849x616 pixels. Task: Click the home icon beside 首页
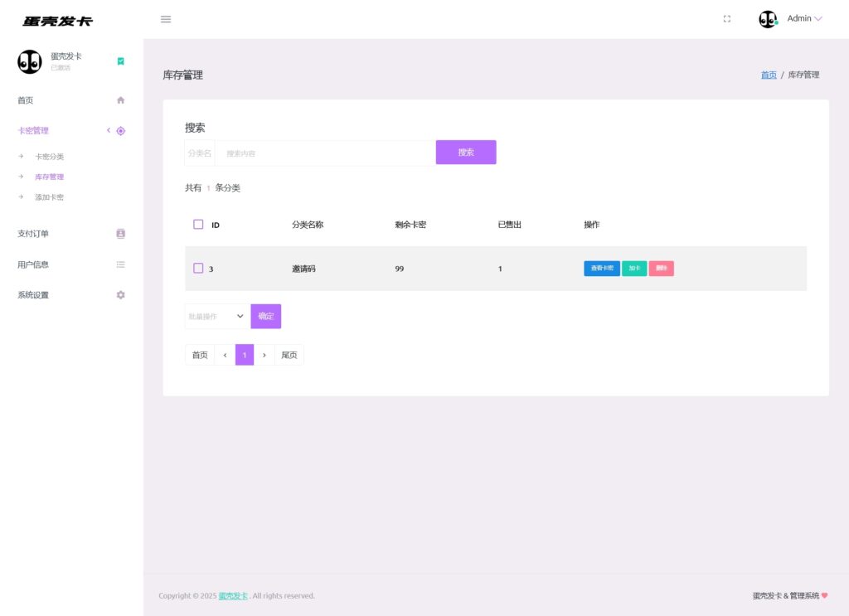tap(120, 100)
